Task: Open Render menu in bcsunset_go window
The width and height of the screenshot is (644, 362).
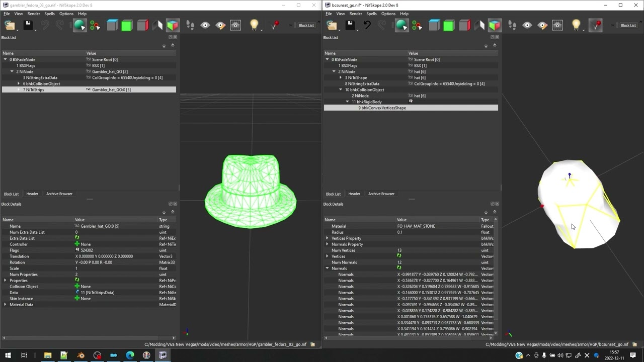Action: tap(356, 14)
